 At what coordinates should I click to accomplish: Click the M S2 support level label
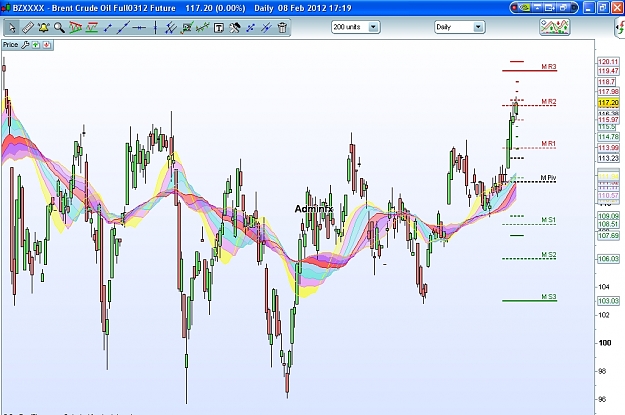click(548, 255)
